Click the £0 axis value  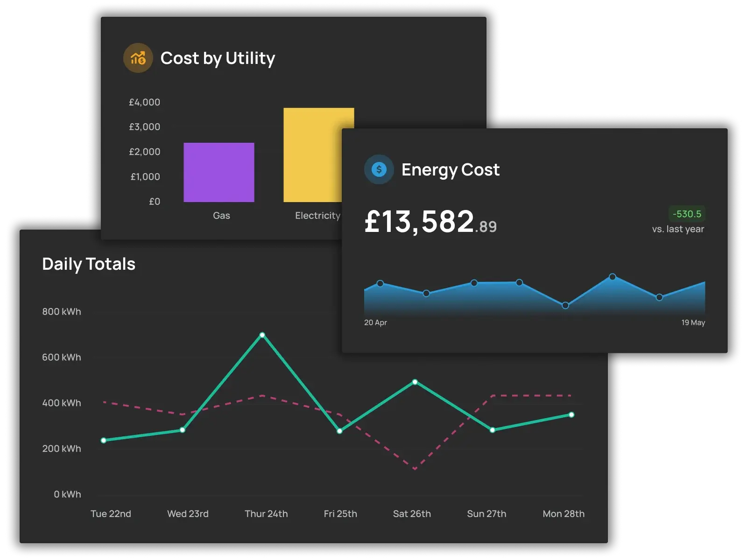click(155, 202)
